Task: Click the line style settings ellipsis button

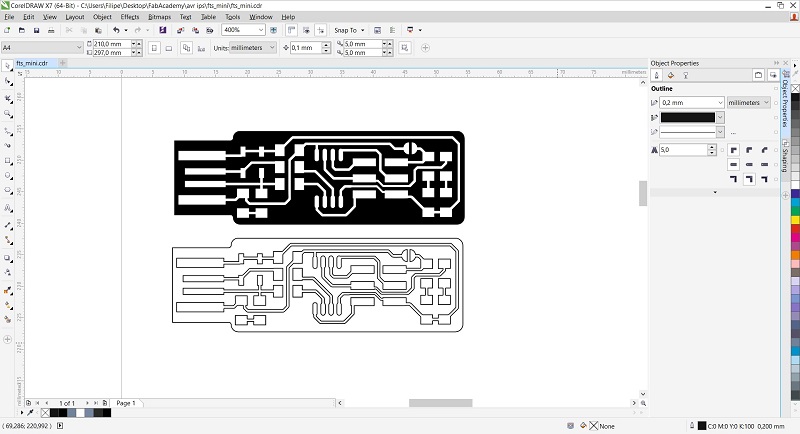Action: click(733, 133)
